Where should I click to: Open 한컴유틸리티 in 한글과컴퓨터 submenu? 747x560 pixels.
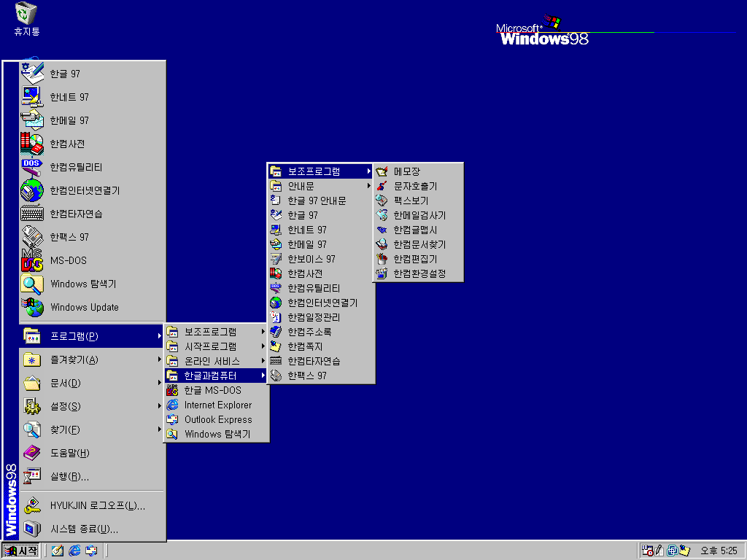coord(321,288)
